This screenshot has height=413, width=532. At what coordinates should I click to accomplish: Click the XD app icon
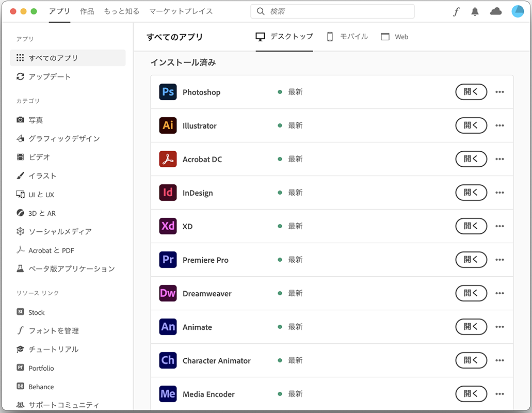168,226
